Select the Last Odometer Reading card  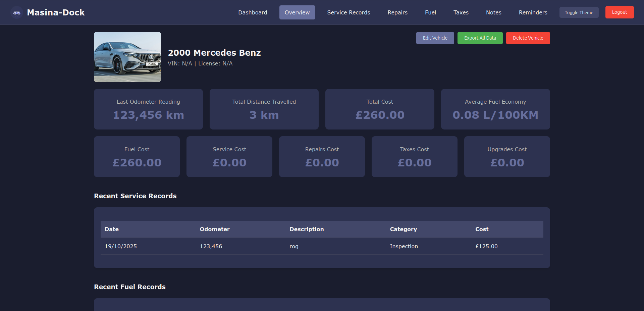click(x=148, y=109)
